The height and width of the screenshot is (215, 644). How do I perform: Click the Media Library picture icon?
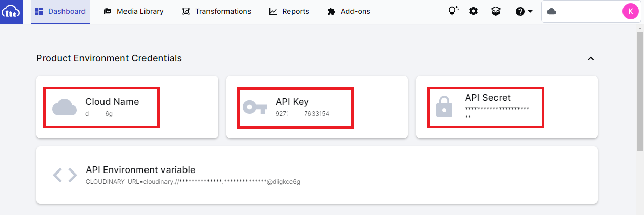108,11
